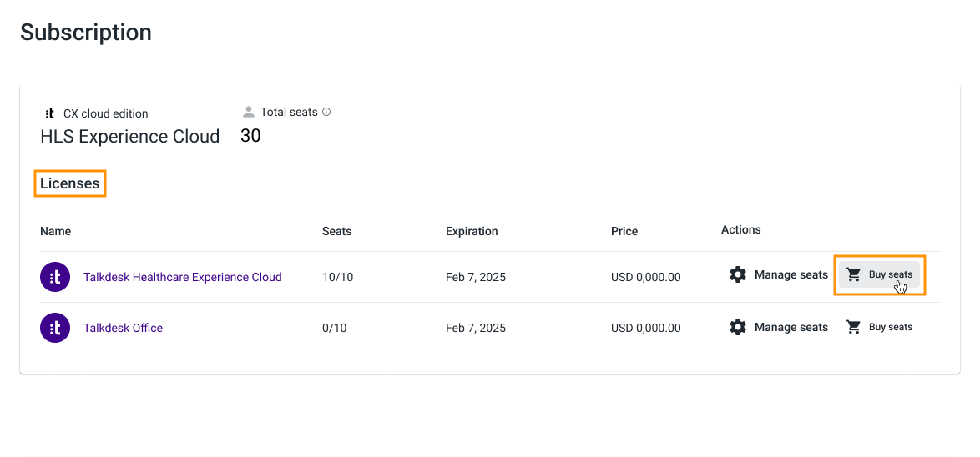This screenshot has height=457, width=980.
Task: Click gear icon in Healthcare Experience Cloud row
Action: pyautogui.click(x=738, y=274)
